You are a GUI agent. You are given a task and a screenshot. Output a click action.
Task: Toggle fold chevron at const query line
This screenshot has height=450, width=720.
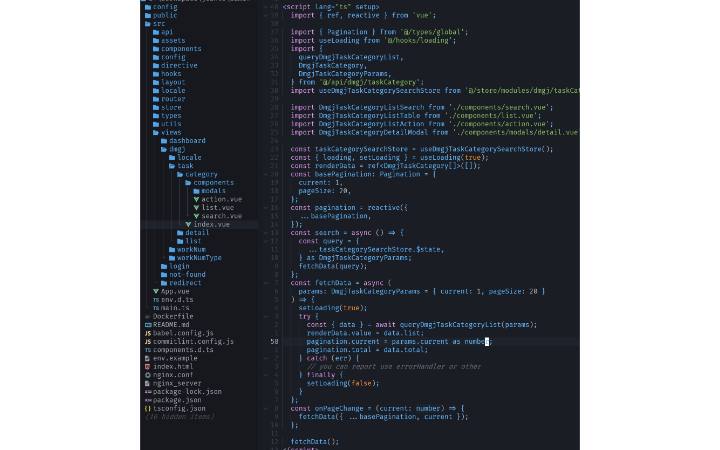pos(265,241)
